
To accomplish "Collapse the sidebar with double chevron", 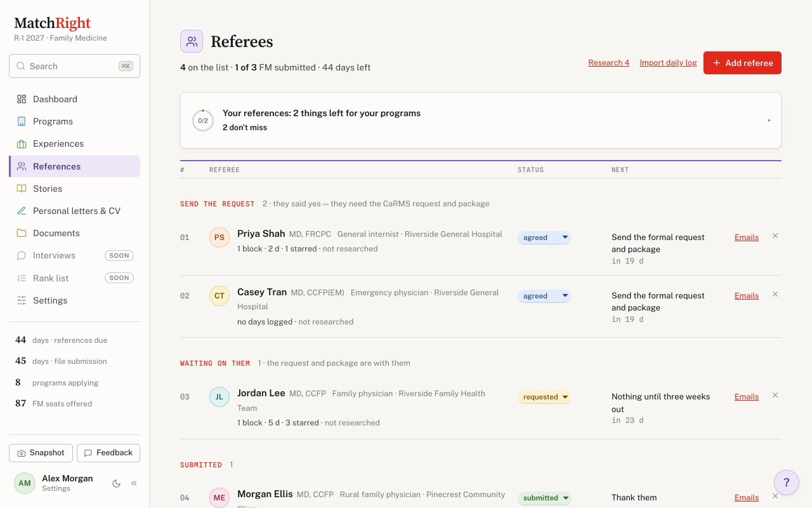I will (134, 483).
